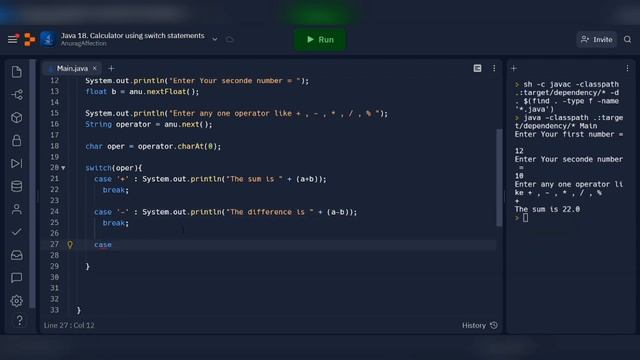Collapse the switch block at line 20
Screen dimensions: 640x360
point(63,168)
